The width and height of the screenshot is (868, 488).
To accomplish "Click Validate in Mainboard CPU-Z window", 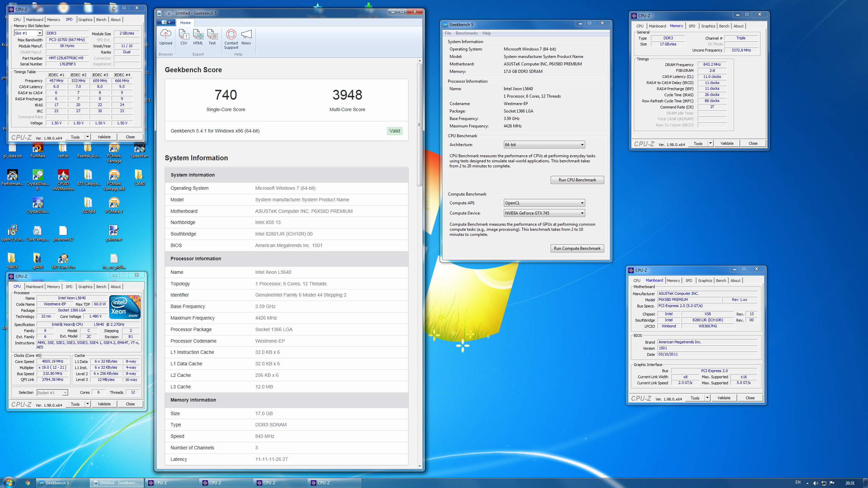I will point(724,398).
